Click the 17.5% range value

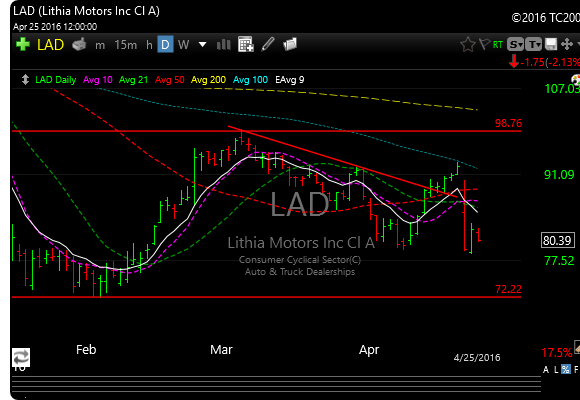[x=557, y=353]
